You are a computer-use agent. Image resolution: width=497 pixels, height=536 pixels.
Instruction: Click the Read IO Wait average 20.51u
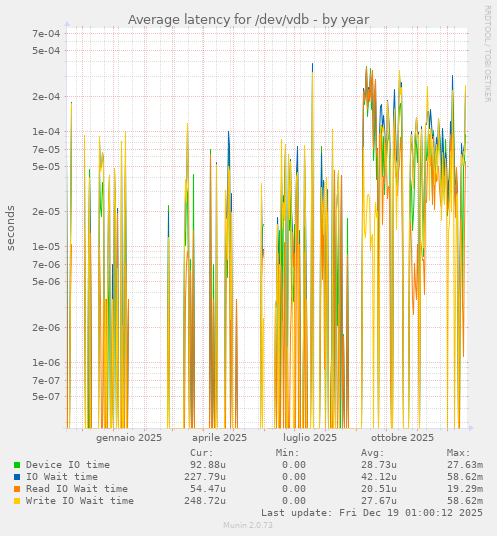(x=379, y=488)
